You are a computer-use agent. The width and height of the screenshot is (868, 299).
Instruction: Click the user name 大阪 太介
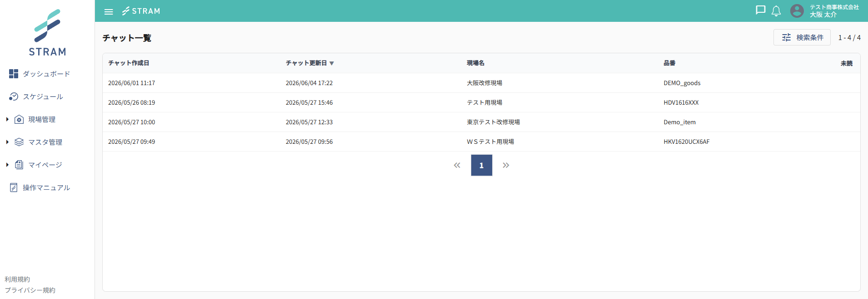[x=823, y=15]
